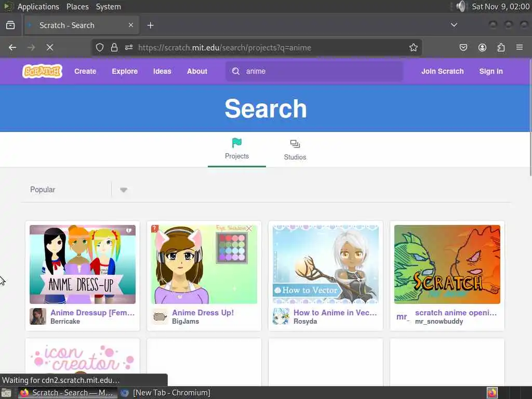This screenshot has width=532, height=399.
Task: Click the Scratch logo
Action: point(43,71)
